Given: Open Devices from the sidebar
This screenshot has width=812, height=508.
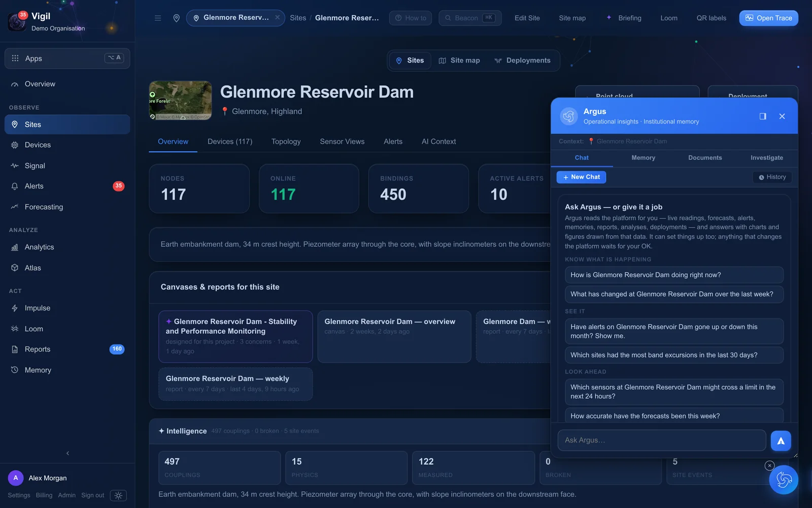Looking at the screenshot, I should [67, 145].
